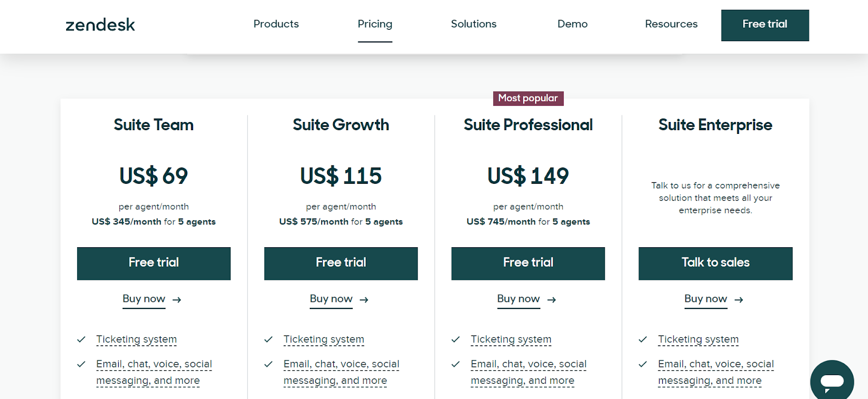Viewport: 868px width, 399px height.
Task: Click arrow icon beside Suite Growth Buy now
Action: [x=364, y=300]
